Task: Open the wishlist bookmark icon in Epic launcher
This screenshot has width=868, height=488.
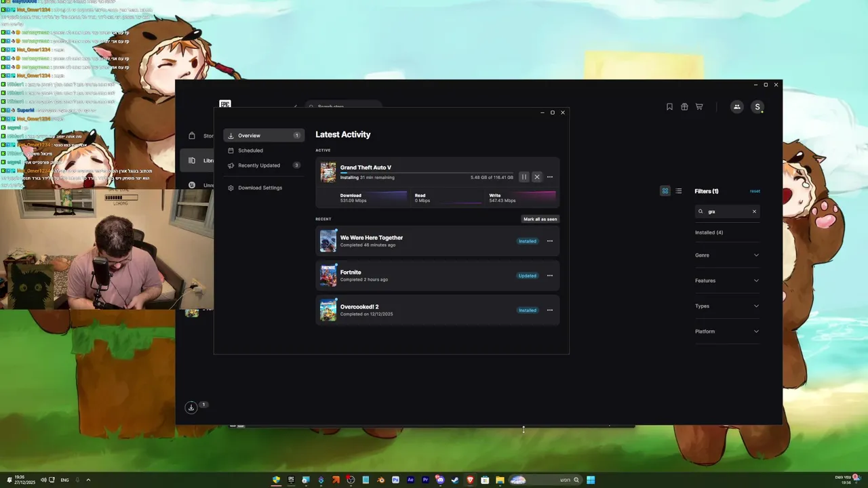Action: pos(669,106)
